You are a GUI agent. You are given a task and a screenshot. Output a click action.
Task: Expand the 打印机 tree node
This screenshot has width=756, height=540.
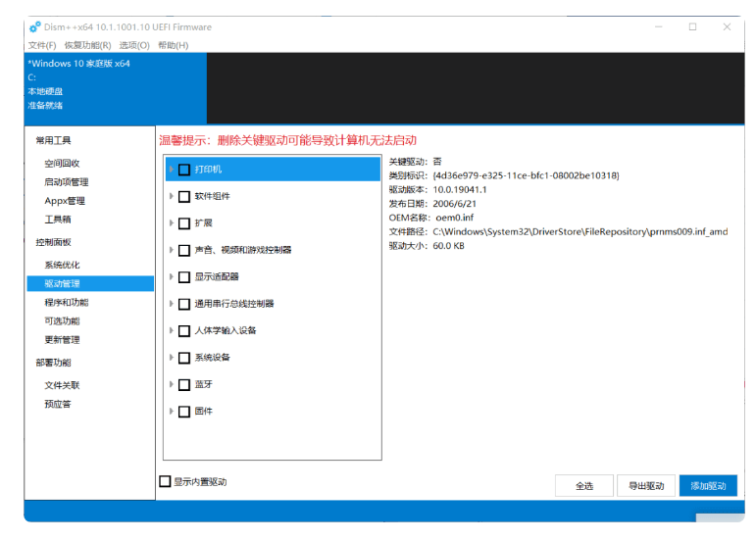point(173,170)
